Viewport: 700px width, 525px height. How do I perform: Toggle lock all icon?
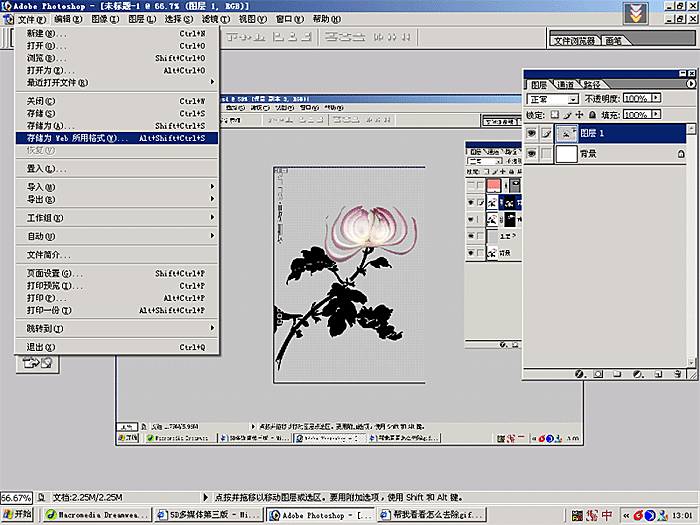[x=592, y=115]
